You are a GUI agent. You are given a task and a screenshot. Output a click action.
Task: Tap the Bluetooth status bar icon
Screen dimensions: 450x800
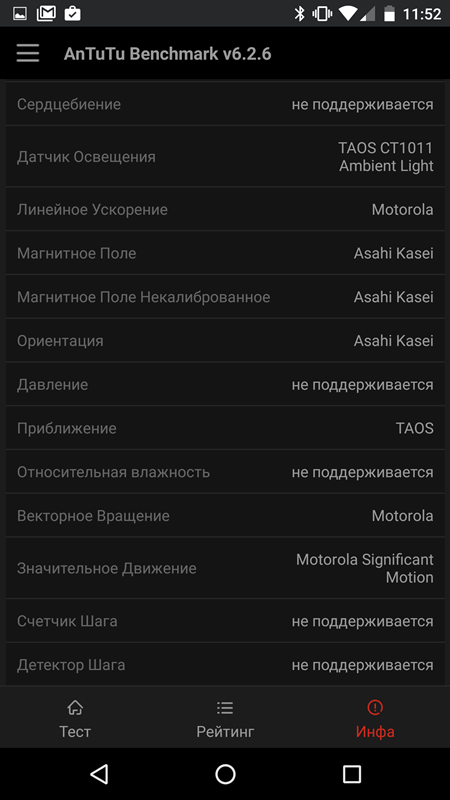(x=299, y=14)
